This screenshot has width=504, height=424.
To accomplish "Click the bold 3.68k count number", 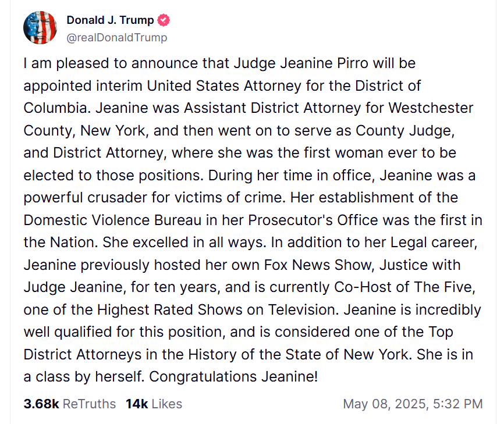I will pos(41,404).
